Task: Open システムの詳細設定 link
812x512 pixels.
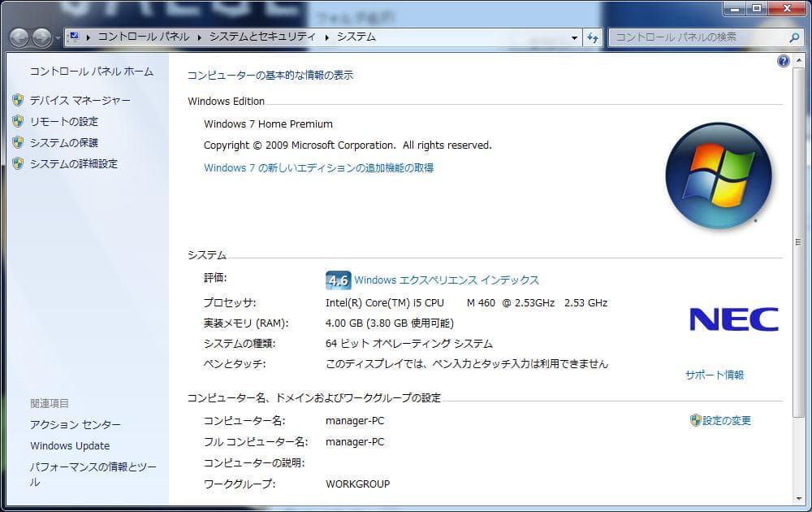Action: pos(74,164)
